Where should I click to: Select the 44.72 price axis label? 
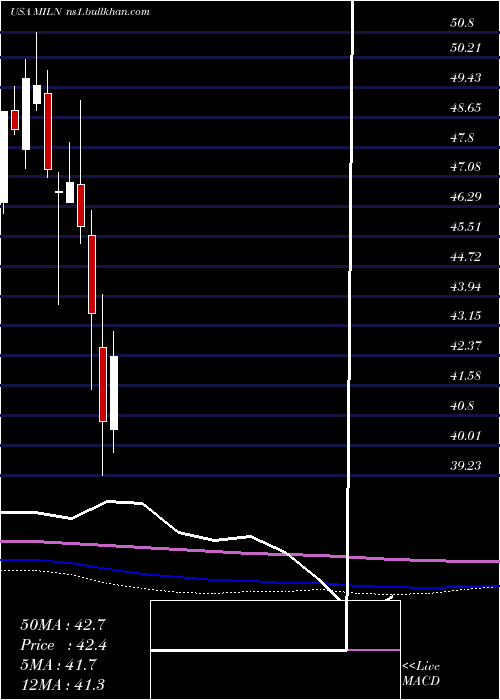(x=466, y=257)
